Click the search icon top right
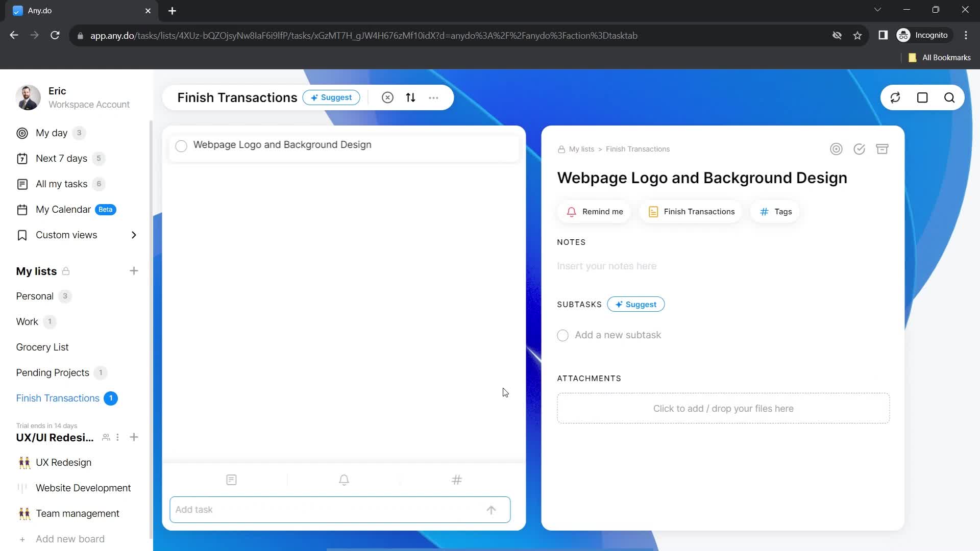The width and height of the screenshot is (980, 551). tap(950, 97)
